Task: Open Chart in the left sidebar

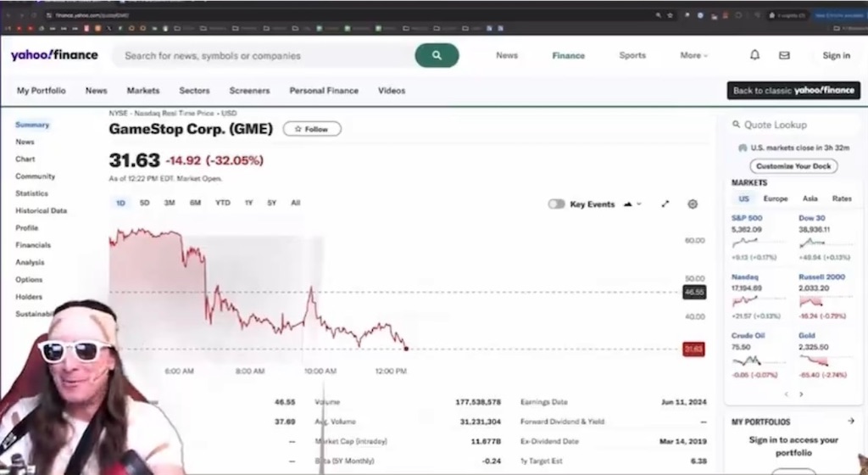Action: pos(25,159)
